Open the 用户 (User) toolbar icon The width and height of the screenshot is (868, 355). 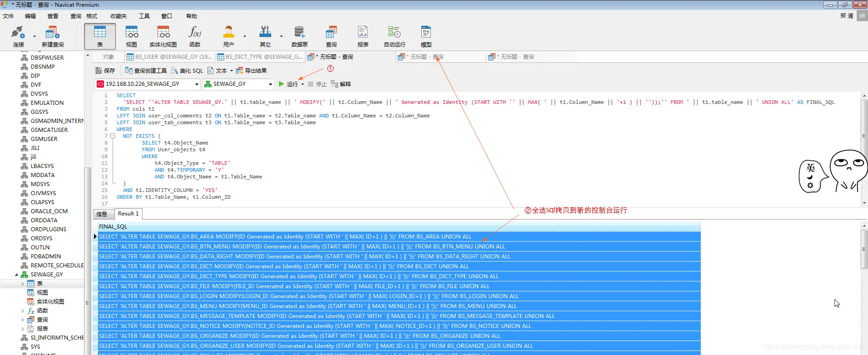[x=229, y=36]
